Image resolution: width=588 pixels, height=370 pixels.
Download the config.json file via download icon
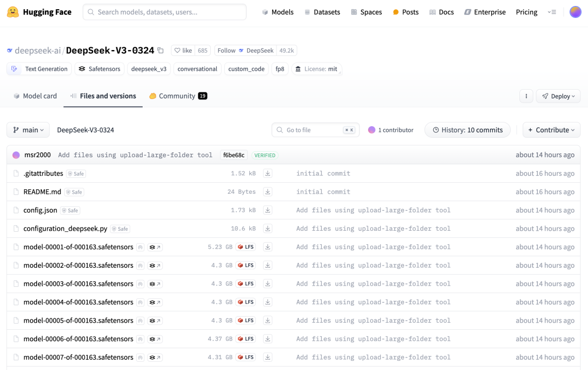[x=267, y=210]
